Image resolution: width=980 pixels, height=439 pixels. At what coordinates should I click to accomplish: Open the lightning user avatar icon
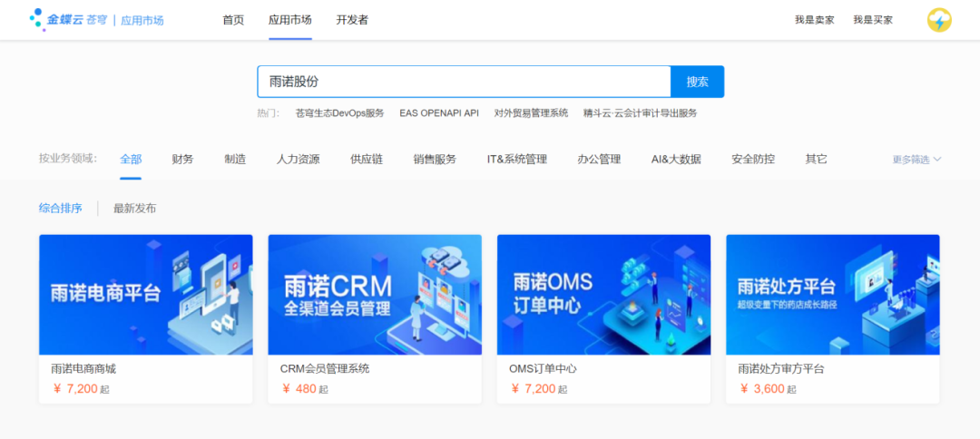pos(939,20)
